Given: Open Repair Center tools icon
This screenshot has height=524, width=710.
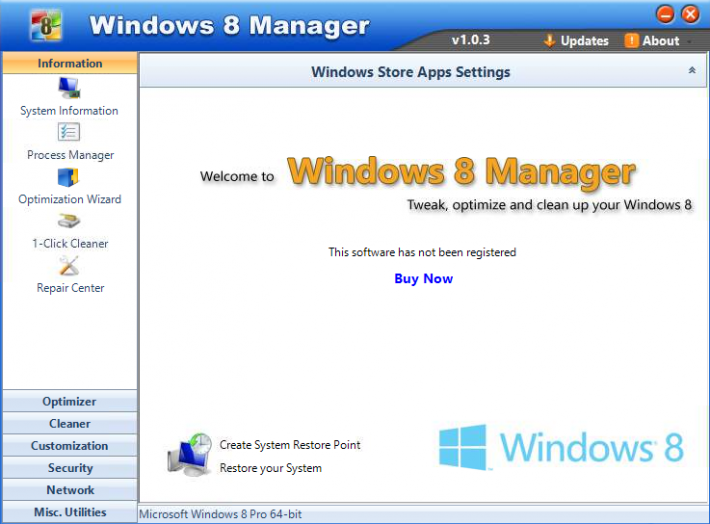Looking at the screenshot, I should pos(69,266).
